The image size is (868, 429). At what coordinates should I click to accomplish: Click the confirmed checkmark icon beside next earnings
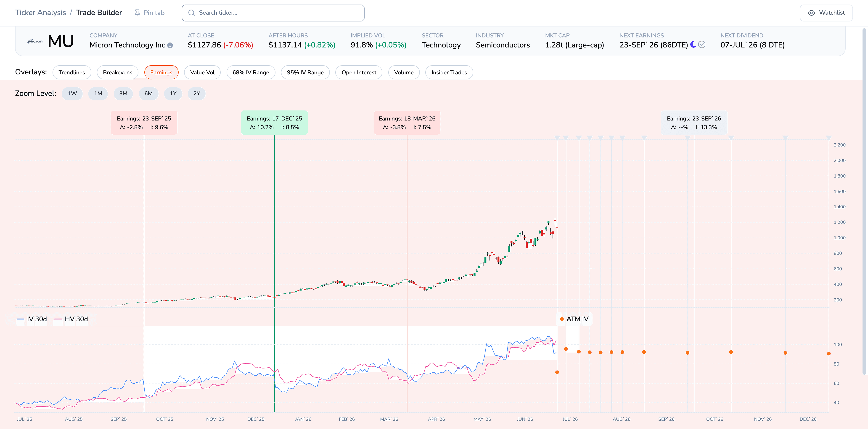(x=702, y=44)
